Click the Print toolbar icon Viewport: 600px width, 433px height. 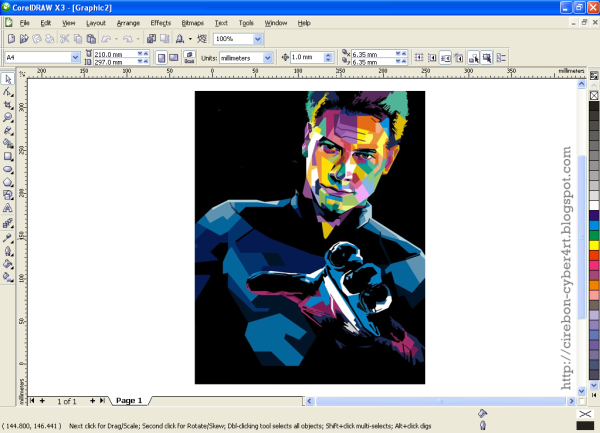pyautogui.click(x=50, y=39)
